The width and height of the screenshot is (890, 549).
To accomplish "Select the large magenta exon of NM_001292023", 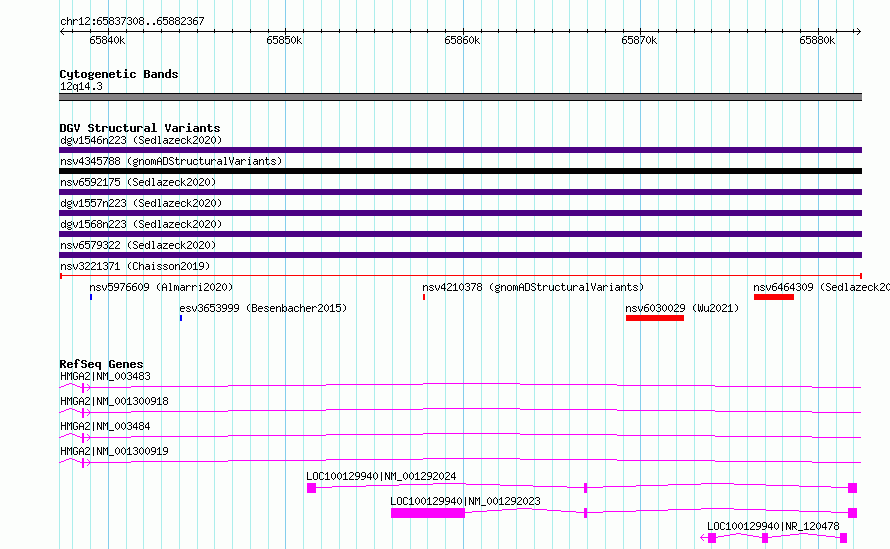I will (428, 513).
